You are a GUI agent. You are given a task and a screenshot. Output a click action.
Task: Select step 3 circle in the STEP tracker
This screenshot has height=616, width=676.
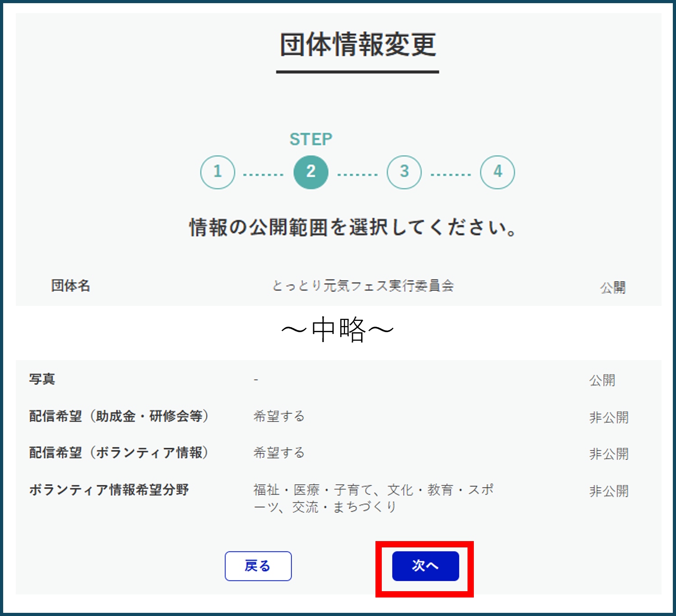tap(404, 172)
